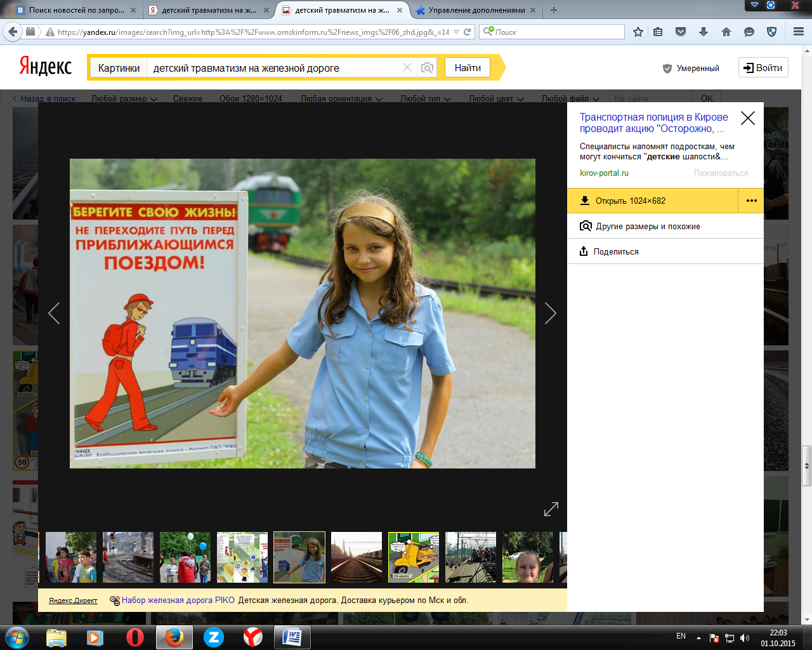
Task: Click 'Умеренный' safe search filter setting
Action: (691, 68)
